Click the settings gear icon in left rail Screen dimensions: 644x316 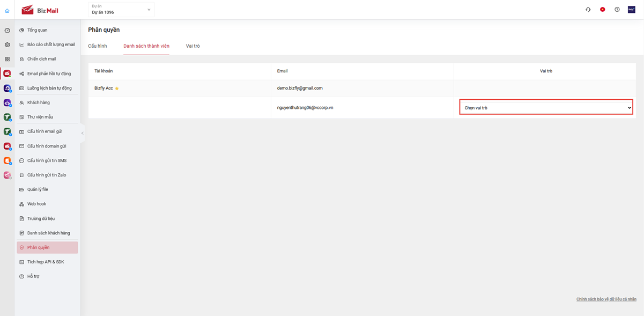[7, 45]
